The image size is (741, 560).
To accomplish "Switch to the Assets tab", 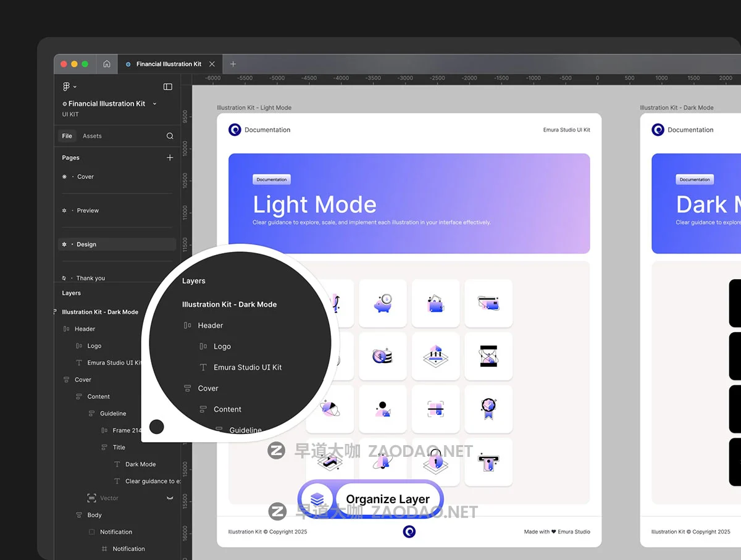I will [92, 136].
